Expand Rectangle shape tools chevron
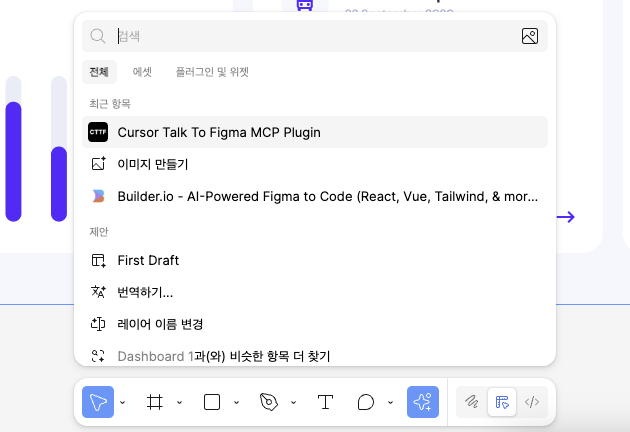Image resolution: width=630 pixels, height=432 pixels. coord(237,402)
